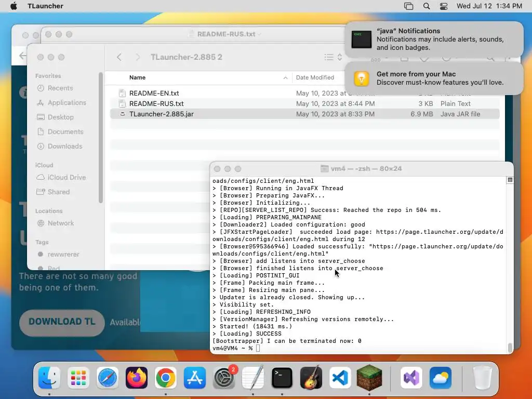Open Get more from your Mac notification

click(x=434, y=78)
